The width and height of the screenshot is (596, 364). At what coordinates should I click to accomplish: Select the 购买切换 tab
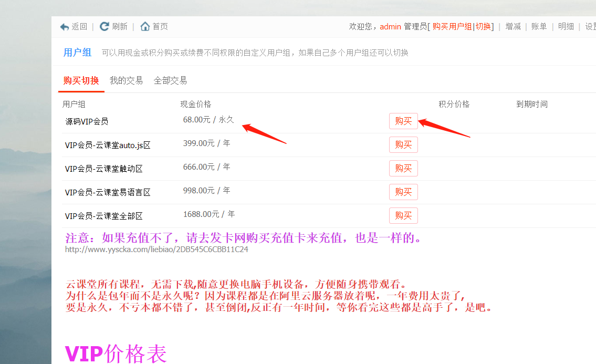click(81, 81)
